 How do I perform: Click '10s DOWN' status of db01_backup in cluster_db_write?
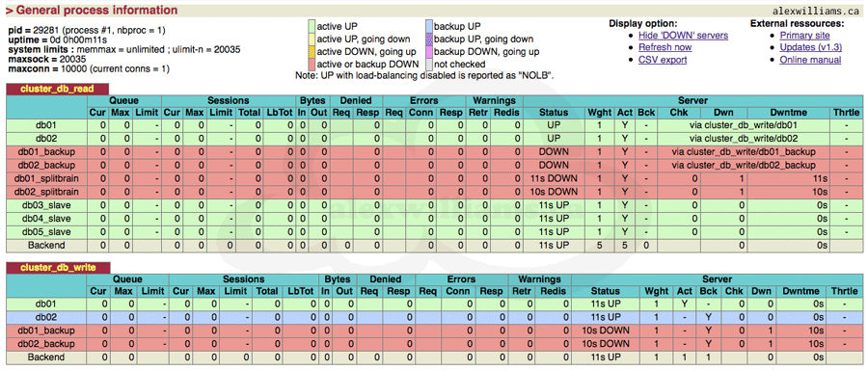[605, 330]
